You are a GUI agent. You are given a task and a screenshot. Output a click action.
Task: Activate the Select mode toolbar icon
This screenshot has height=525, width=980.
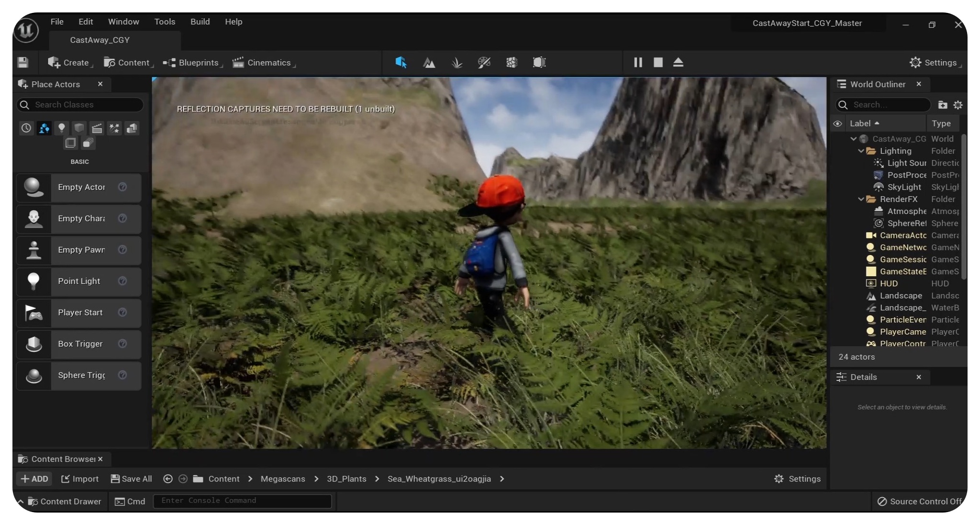pyautogui.click(x=401, y=63)
